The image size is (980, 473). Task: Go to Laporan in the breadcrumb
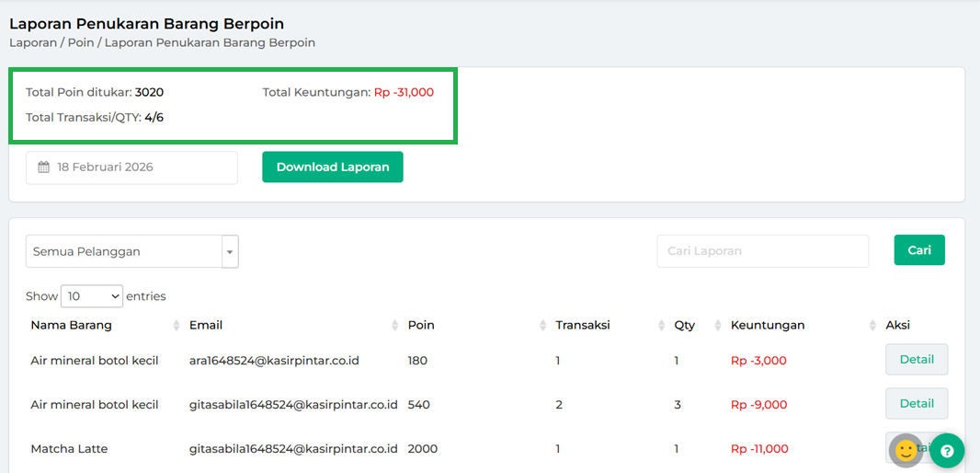tap(32, 42)
